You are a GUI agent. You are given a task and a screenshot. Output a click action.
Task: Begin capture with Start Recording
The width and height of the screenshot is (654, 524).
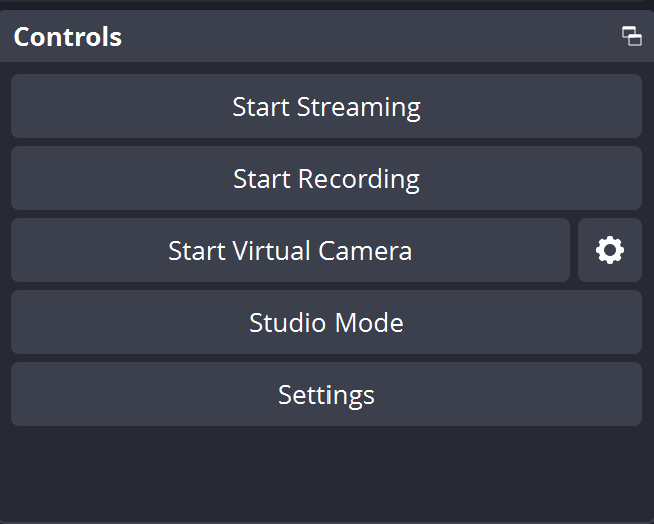tap(326, 178)
